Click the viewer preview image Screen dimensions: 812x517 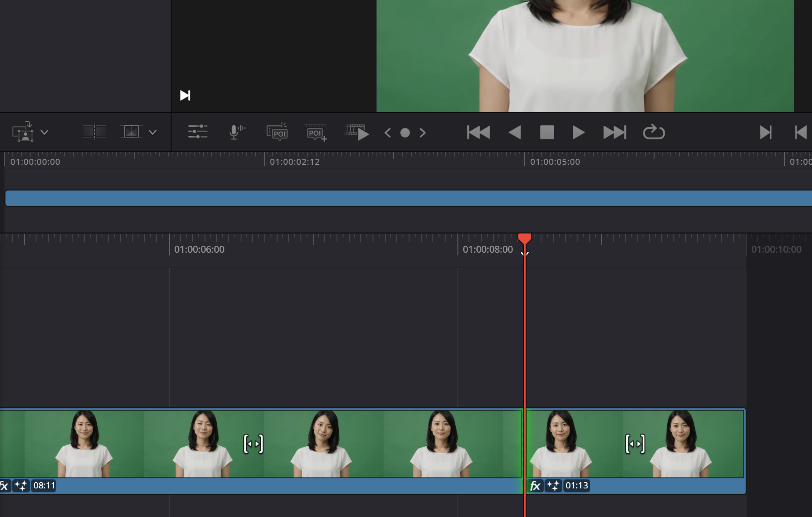point(585,56)
